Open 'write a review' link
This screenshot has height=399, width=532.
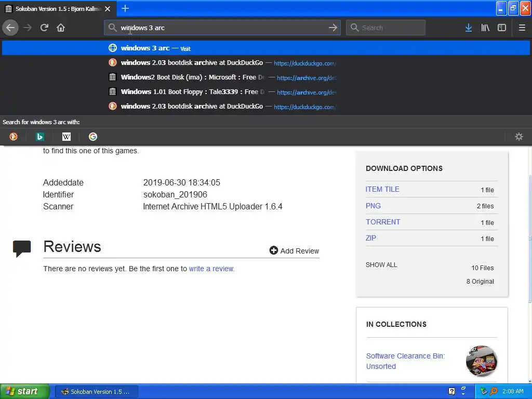(x=211, y=269)
